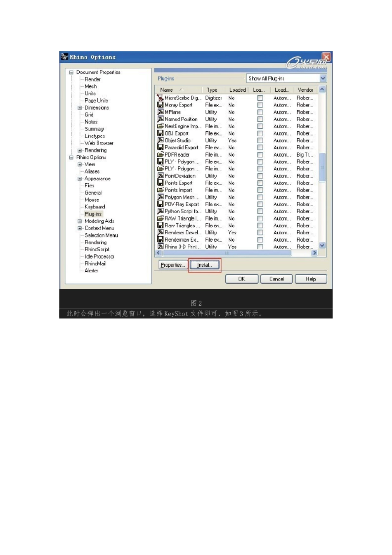
Task: Click the Install button
Action: click(205, 265)
